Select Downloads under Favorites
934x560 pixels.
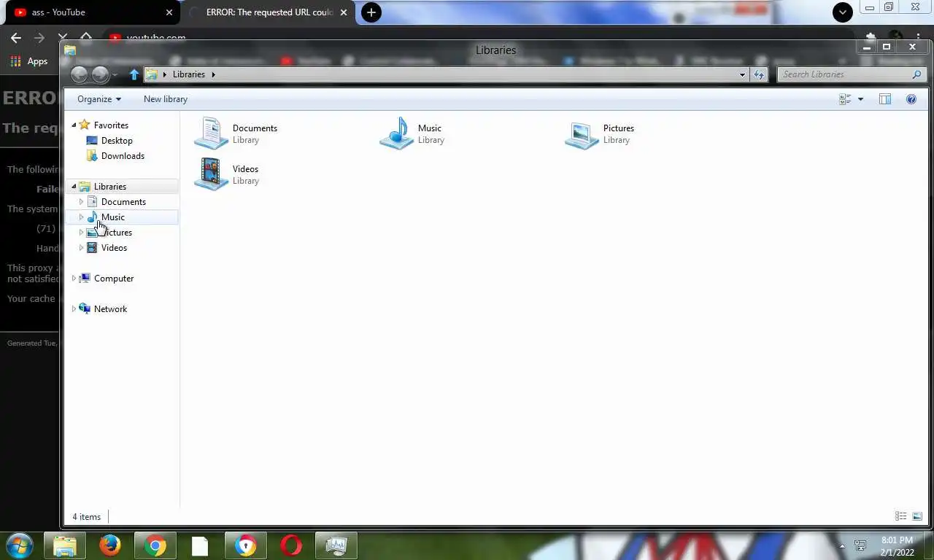[123, 156]
